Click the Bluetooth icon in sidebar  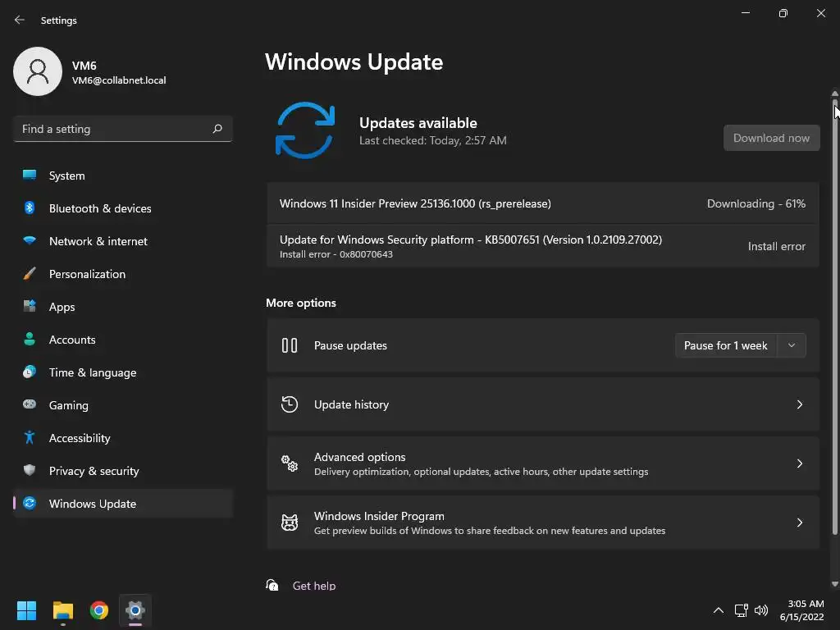coord(30,208)
